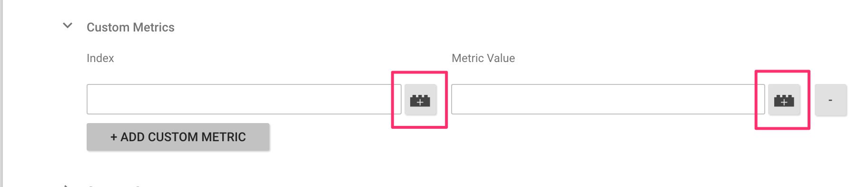Click the + ADD CUSTOM METRIC button
This screenshot has height=187, width=868.
click(178, 137)
